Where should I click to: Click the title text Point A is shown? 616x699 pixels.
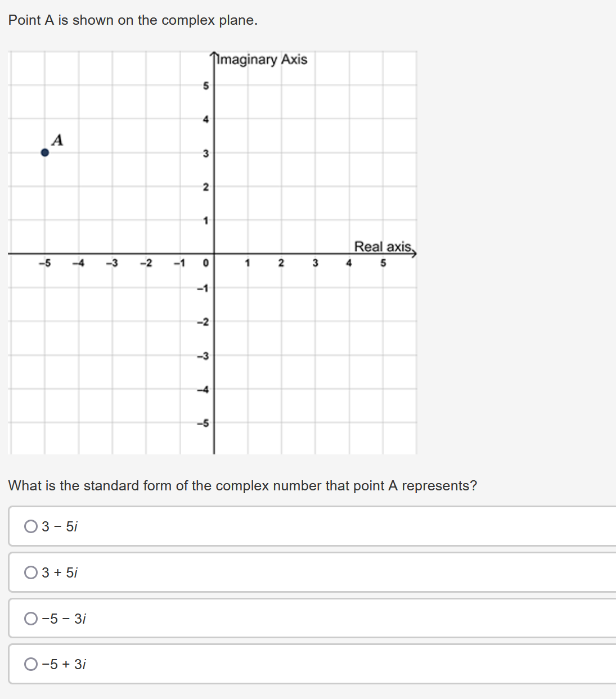coord(127,20)
